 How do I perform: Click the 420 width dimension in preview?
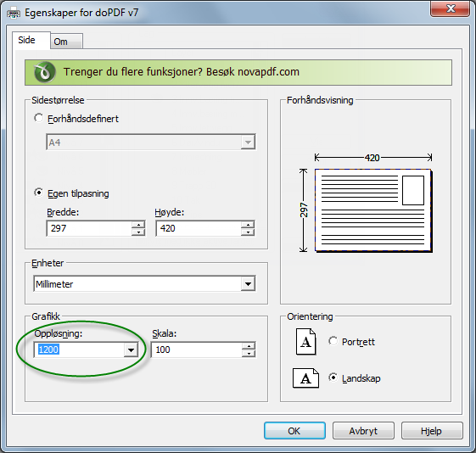[372, 158]
